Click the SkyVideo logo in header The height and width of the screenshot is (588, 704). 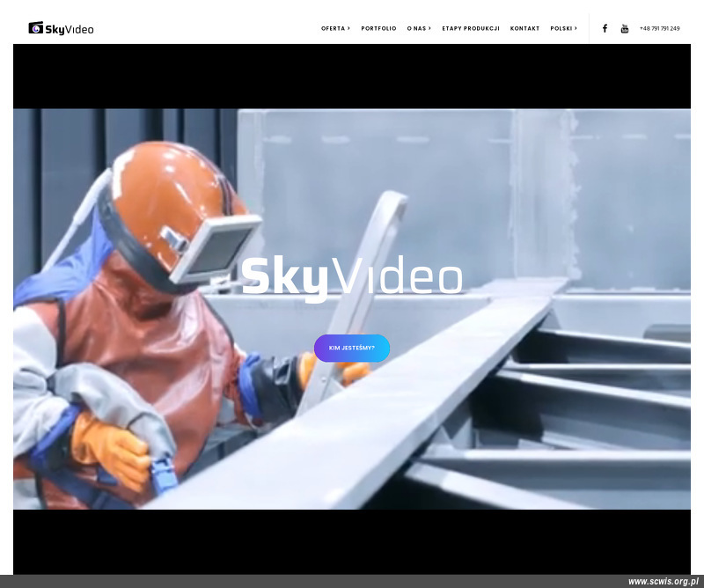61,28
